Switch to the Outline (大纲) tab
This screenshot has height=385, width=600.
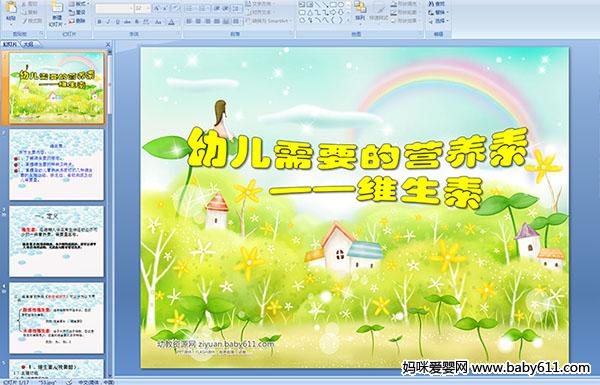pyautogui.click(x=28, y=44)
